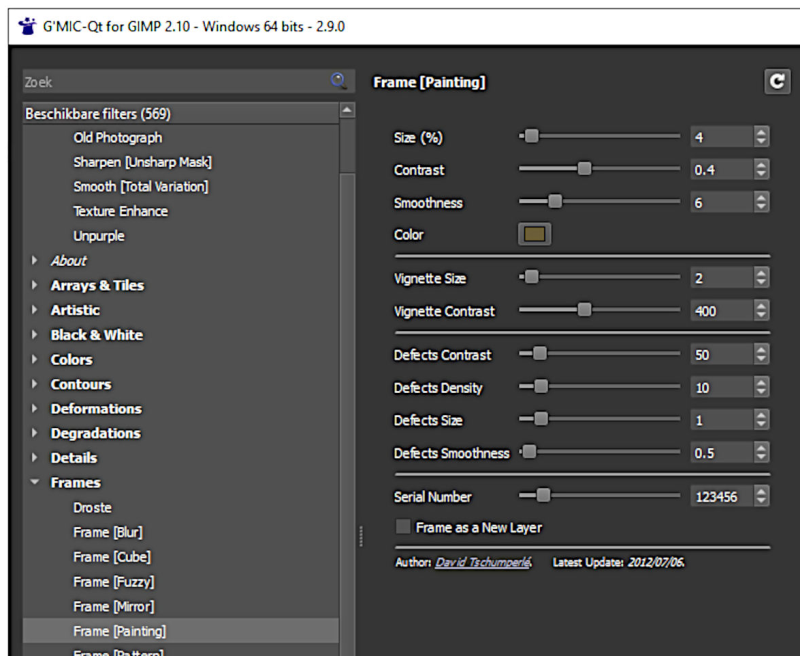Viewport: 800px width, 656px height.
Task: Expand the Colors category
Action: [34, 359]
